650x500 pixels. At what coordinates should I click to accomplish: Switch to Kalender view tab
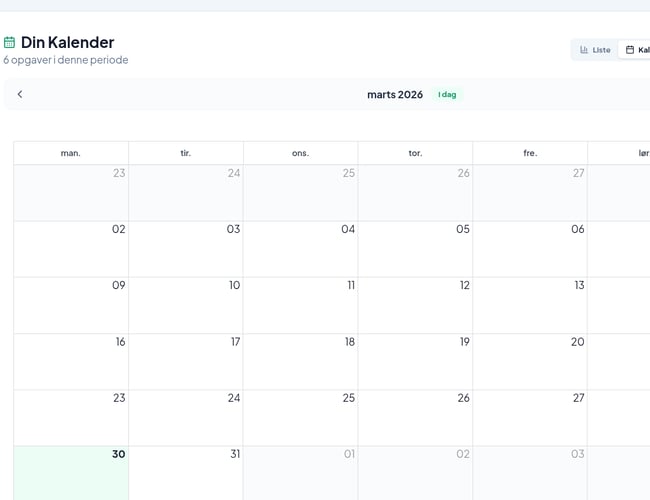tap(637, 50)
